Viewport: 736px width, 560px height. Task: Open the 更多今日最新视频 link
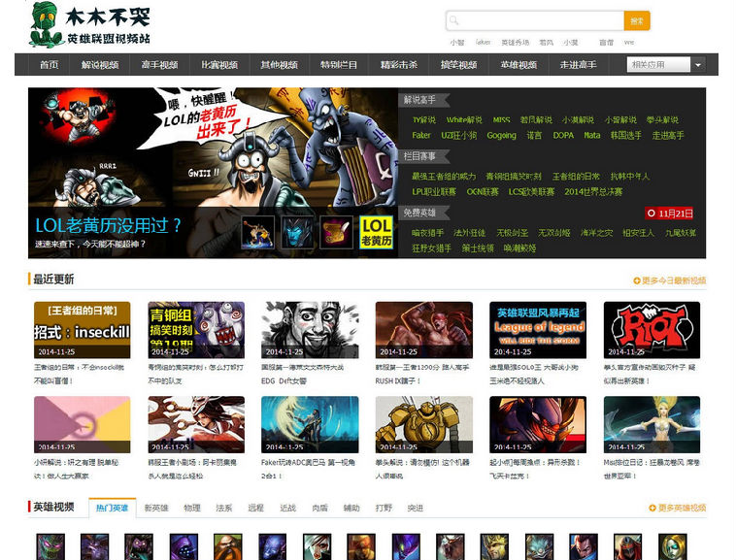pos(670,280)
